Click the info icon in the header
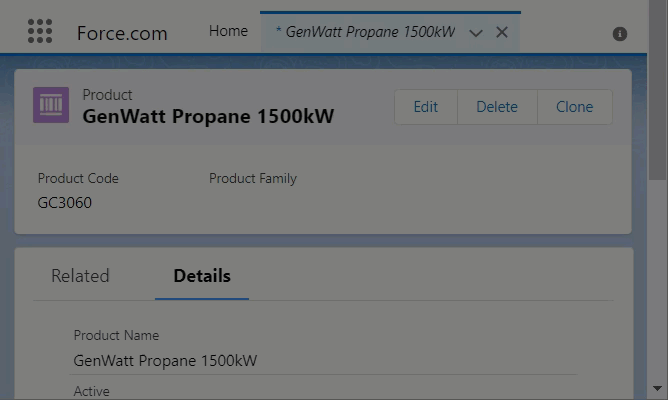The width and height of the screenshot is (668, 400). pos(619,33)
